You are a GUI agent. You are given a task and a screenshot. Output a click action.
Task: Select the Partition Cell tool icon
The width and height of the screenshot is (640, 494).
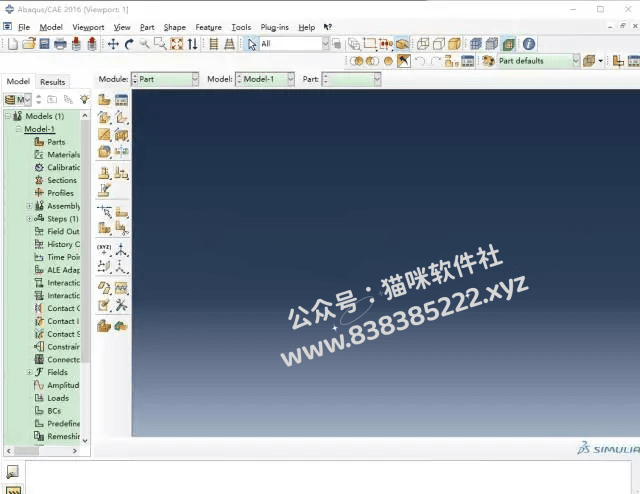[104, 228]
